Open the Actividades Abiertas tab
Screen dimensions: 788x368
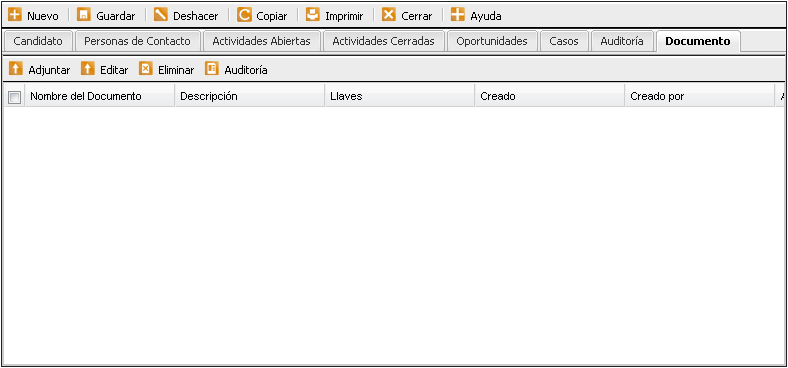click(261, 41)
